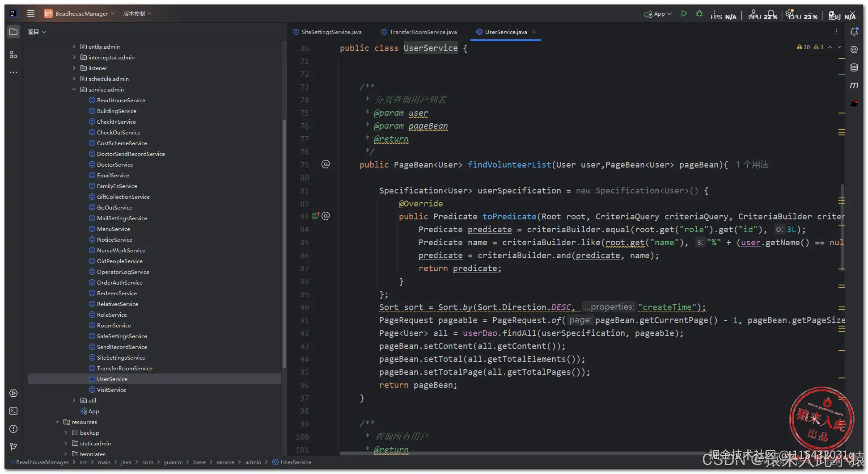
Task: Open the Maven tool window
Action: pyautogui.click(x=854, y=85)
